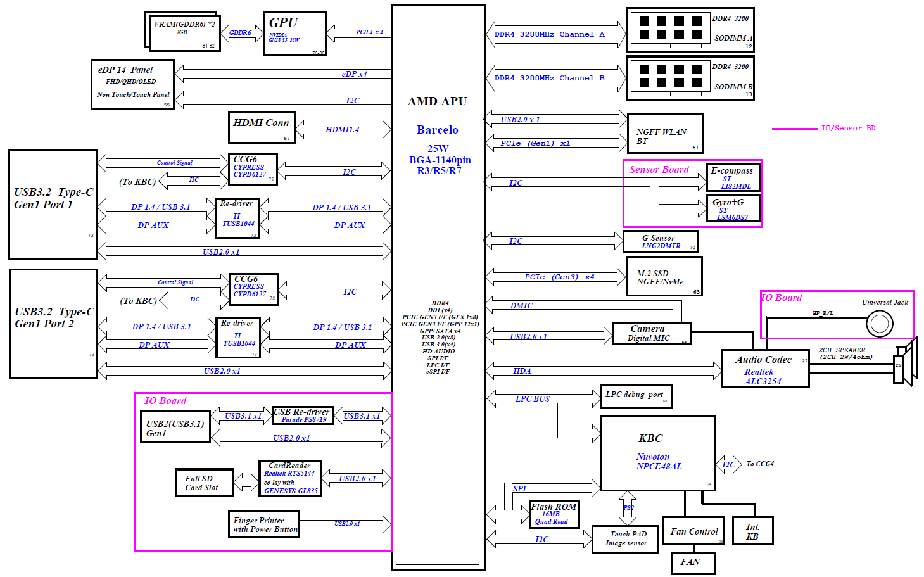Viewport: 924px width, 577px height.
Task: Select the DDR4 3200MHz Channel B label
Action: (549, 78)
